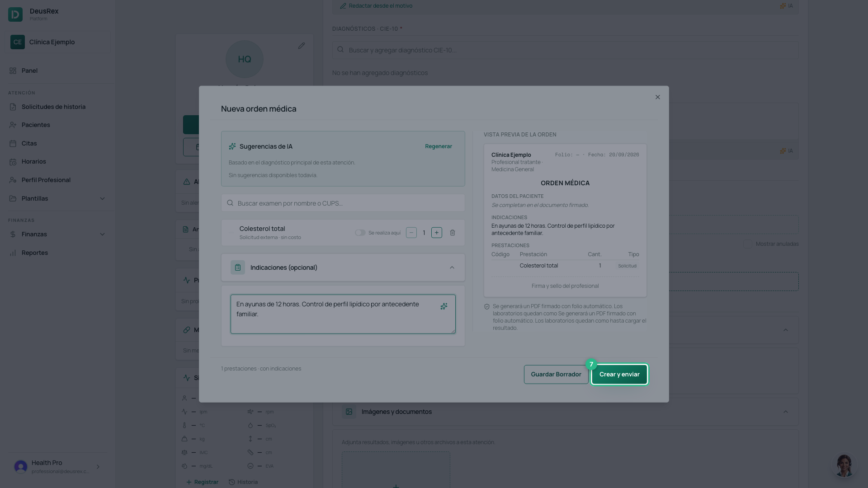Click the Perfil Profesional user icon
The height and width of the screenshot is (488, 868).
point(13,180)
